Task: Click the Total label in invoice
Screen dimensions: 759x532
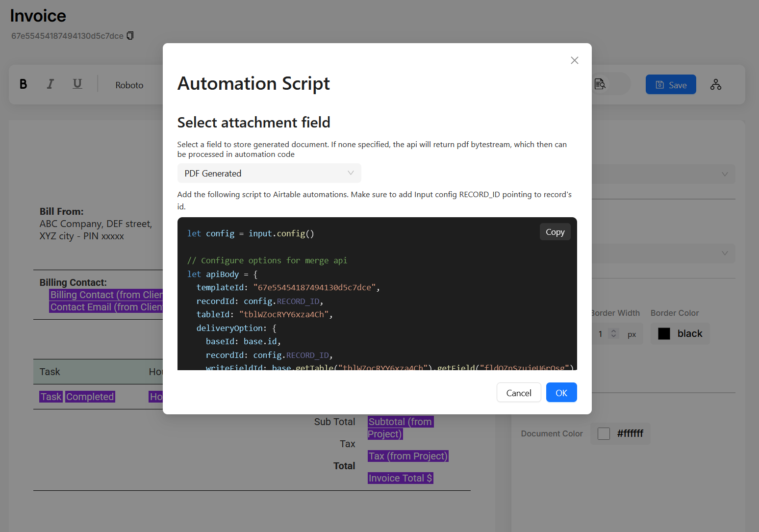Action: point(344,466)
